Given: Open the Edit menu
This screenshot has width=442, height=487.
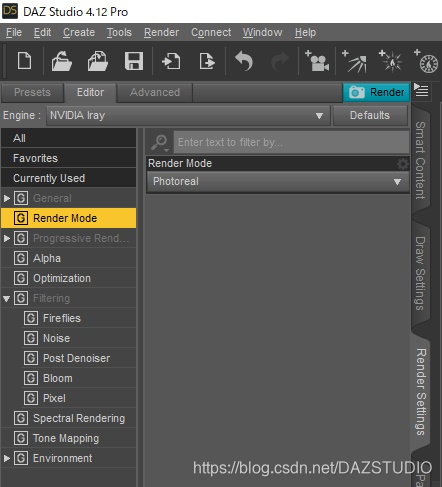Looking at the screenshot, I should click(x=42, y=32).
